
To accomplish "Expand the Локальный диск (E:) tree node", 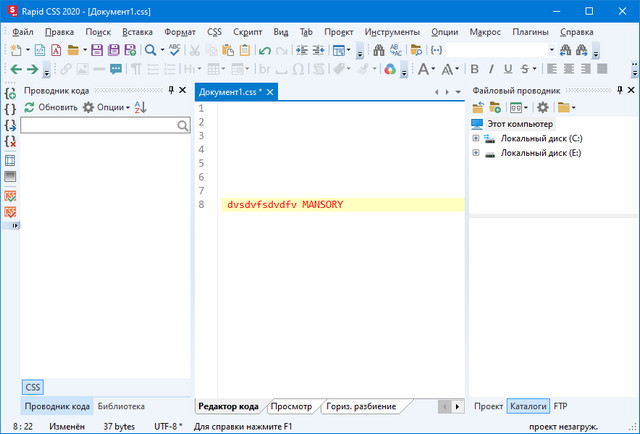I will click(x=476, y=153).
